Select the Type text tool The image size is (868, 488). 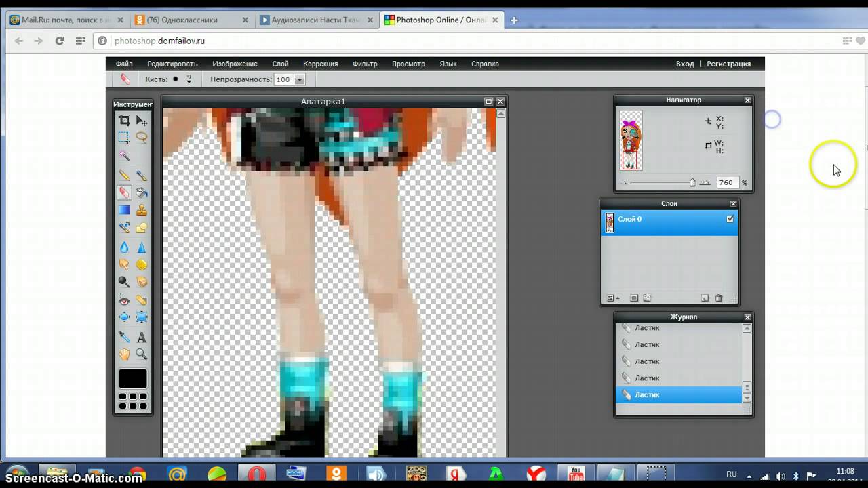(x=142, y=336)
